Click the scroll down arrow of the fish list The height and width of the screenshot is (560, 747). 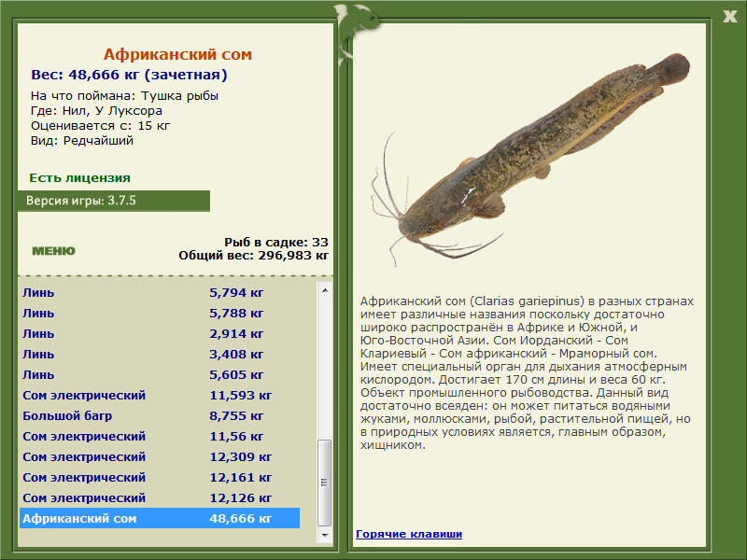point(325,535)
